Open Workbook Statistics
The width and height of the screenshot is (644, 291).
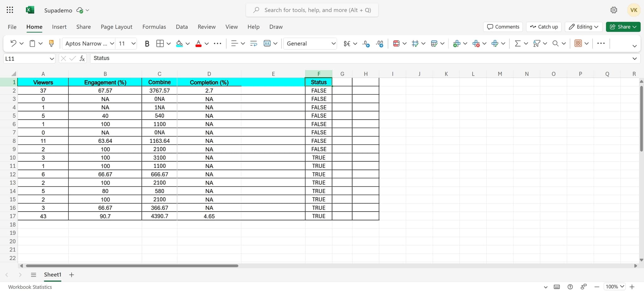tap(30, 287)
